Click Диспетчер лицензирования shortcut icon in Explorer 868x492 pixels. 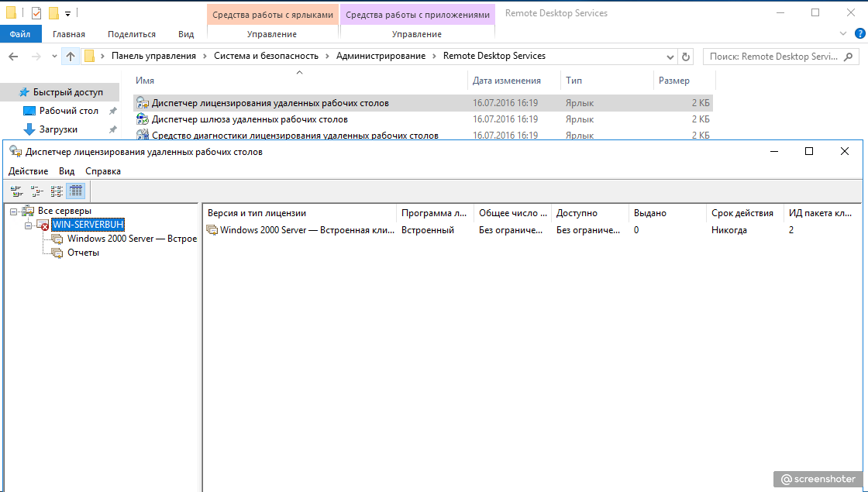(143, 103)
